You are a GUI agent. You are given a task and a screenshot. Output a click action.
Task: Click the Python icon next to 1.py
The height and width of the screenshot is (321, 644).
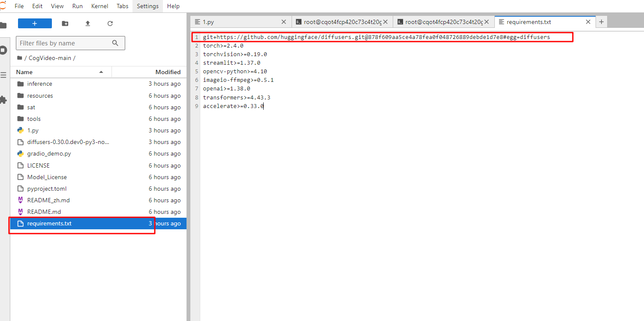click(20, 130)
